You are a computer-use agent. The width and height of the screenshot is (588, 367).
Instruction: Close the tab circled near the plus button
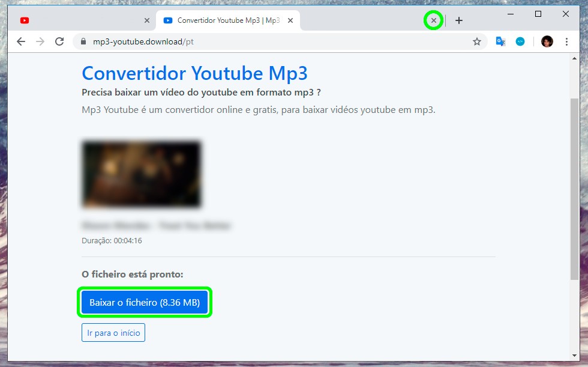coord(433,20)
